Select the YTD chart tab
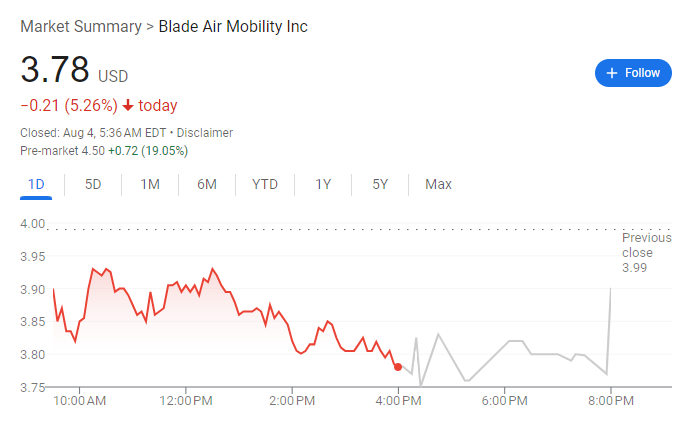Image resolution: width=699 pixels, height=426 pixels. (265, 184)
